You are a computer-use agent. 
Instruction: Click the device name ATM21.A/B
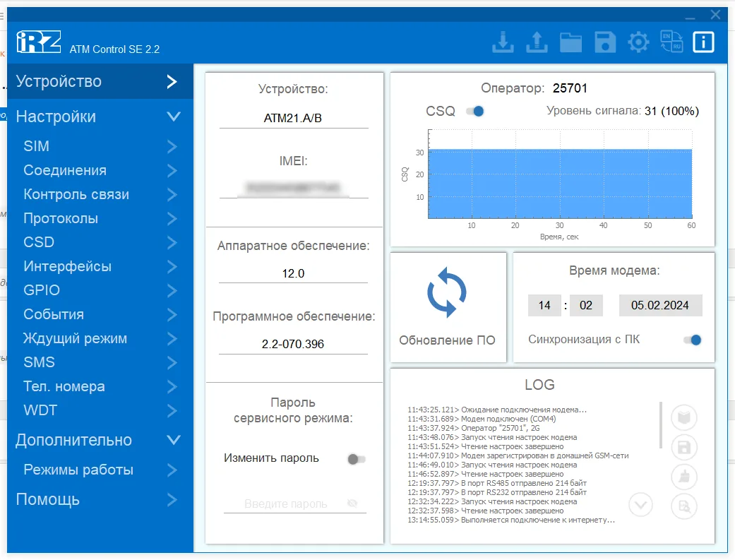point(293,118)
